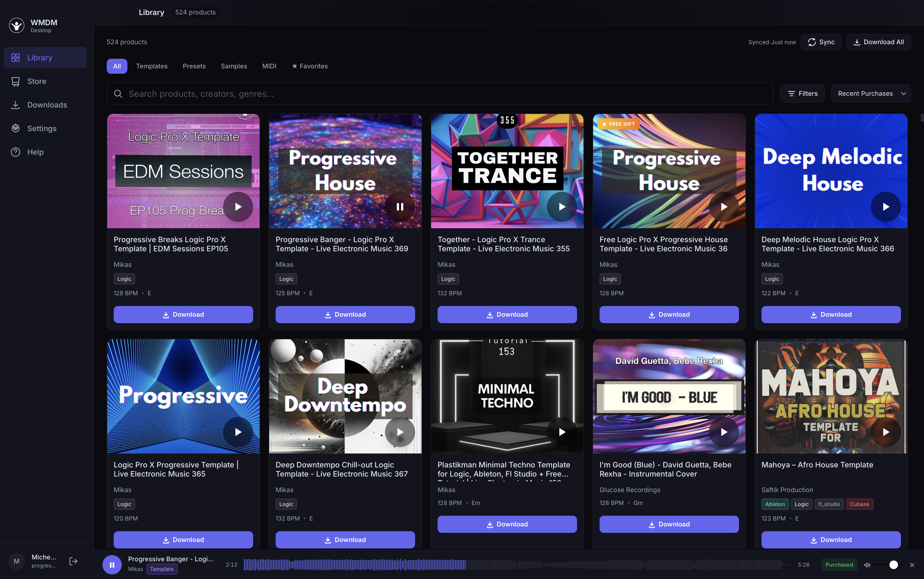This screenshot has height=579, width=924.
Task: Play the Deep Downtempo preview
Action: point(400,432)
